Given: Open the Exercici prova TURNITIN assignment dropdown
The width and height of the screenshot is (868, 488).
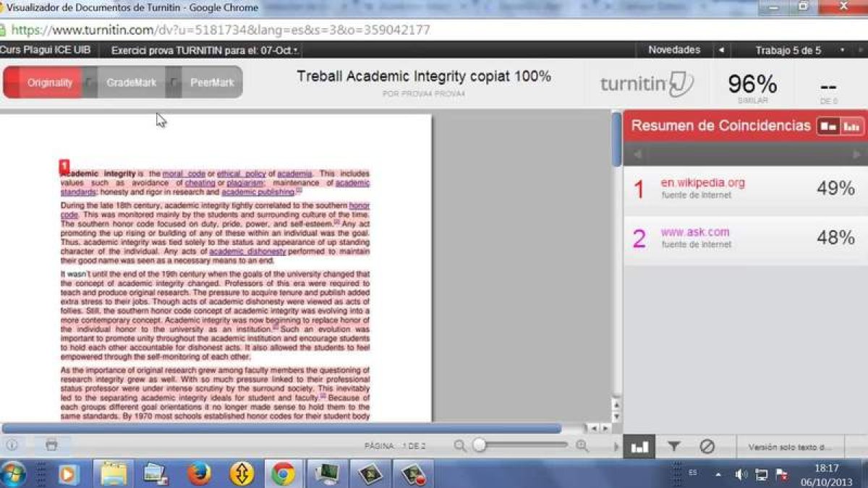Looking at the screenshot, I should [205, 50].
